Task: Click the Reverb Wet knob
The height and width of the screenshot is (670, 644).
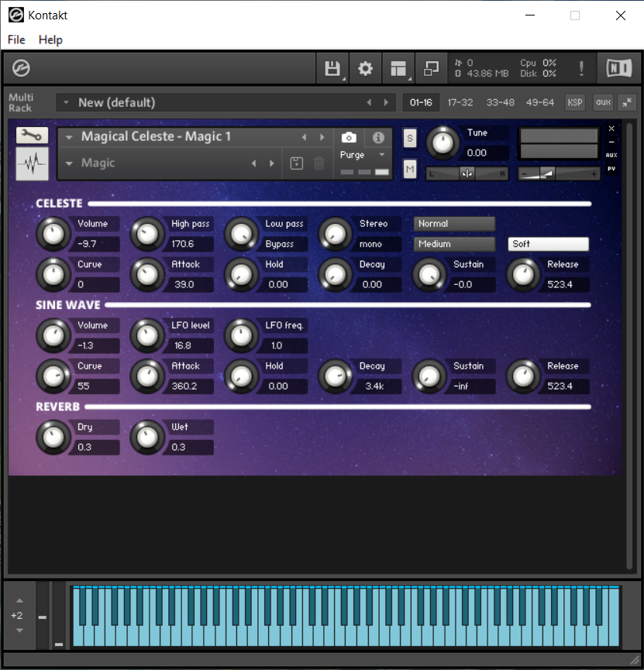Action: [147, 437]
